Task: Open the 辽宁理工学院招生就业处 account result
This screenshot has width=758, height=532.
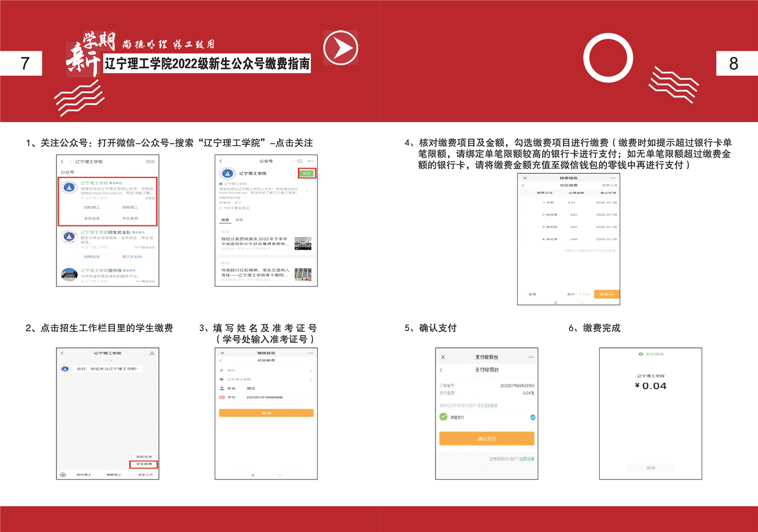Action: point(108,239)
